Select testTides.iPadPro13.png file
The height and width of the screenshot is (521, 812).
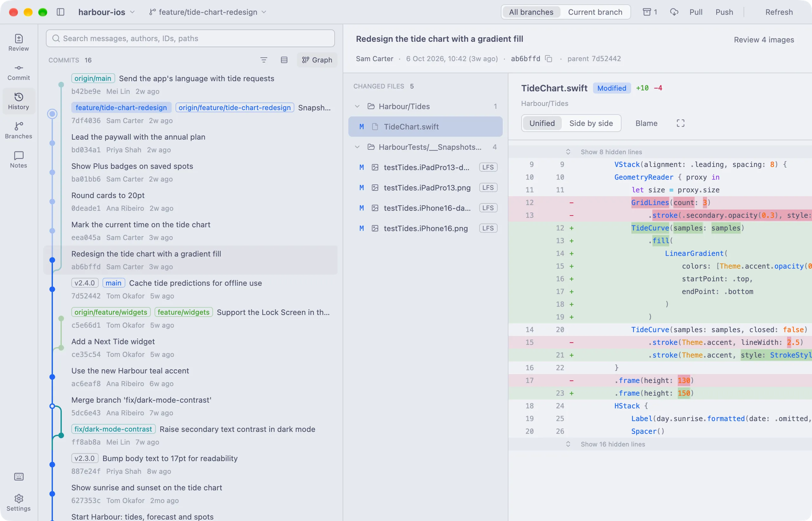pos(425,188)
